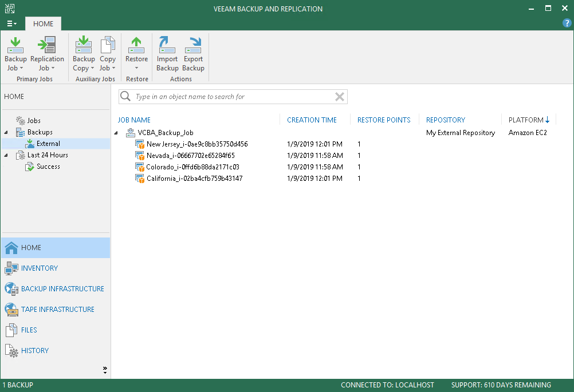The height and width of the screenshot is (392, 574).
Task: Click the Nevada instance icon
Action: tap(139, 156)
